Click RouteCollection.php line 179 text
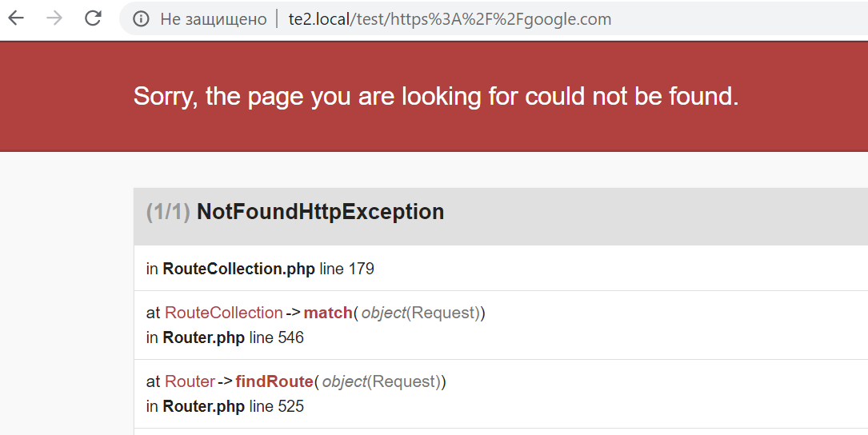 (x=260, y=269)
